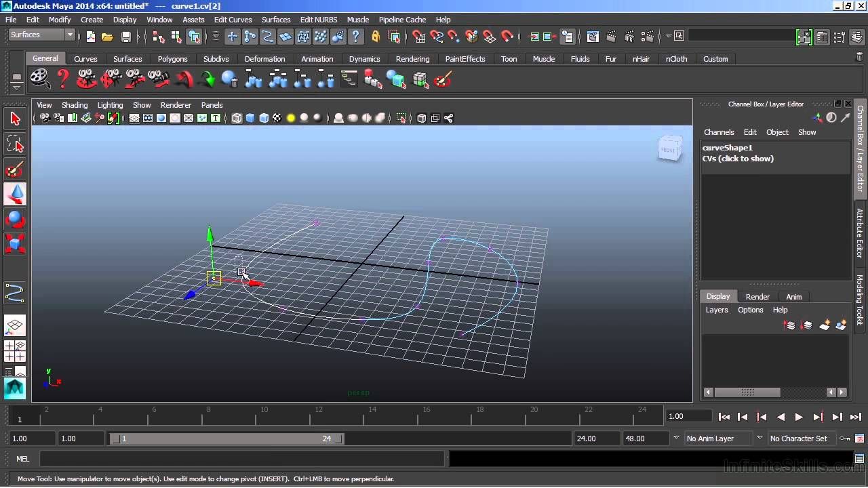Open viewport Shading menu

point(75,105)
